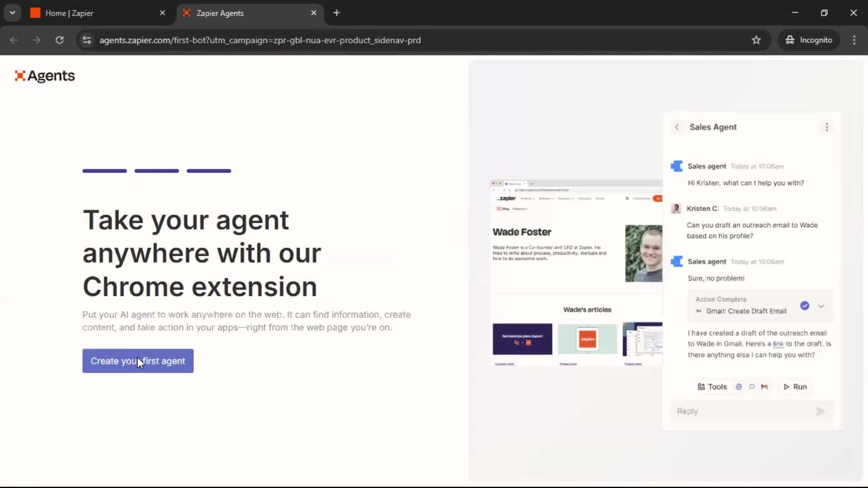Click the Sales Agent panel title
This screenshot has height=488, width=868.
pos(713,127)
